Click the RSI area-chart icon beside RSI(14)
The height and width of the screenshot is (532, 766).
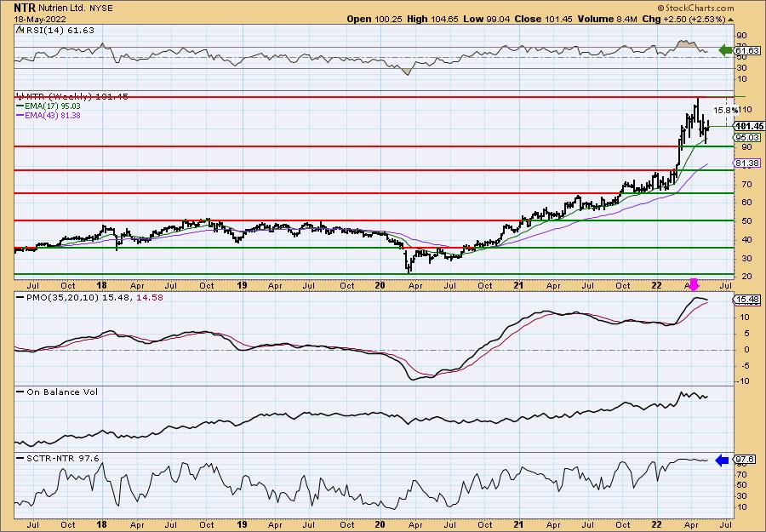(20, 31)
